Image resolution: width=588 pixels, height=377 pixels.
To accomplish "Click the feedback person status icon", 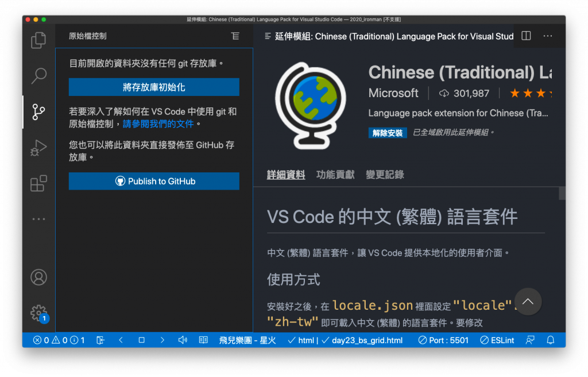I will pyautogui.click(x=530, y=340).
